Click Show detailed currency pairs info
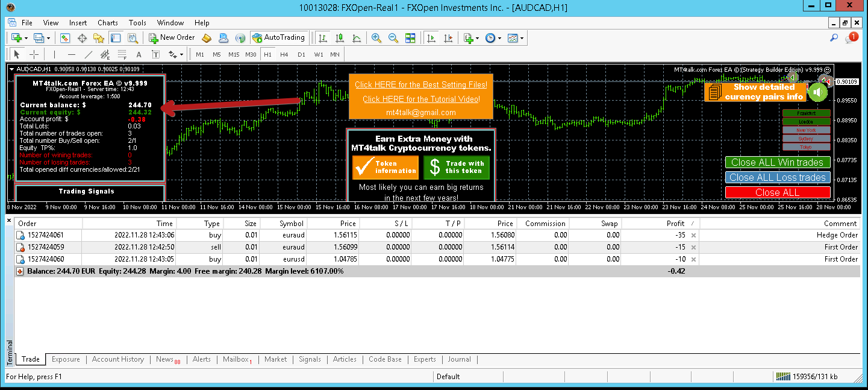The height and width of the screenshot is (390, 868). click(x=756, y=92)
